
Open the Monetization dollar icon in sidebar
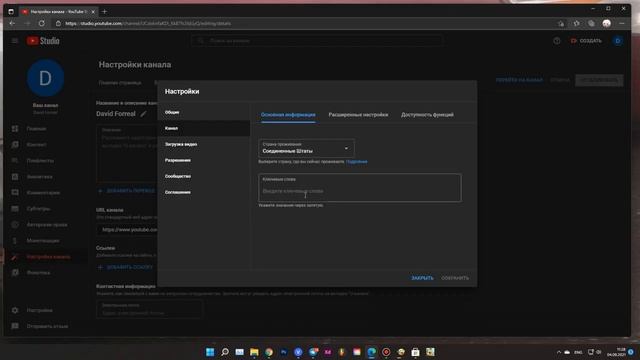pos(15,241)
